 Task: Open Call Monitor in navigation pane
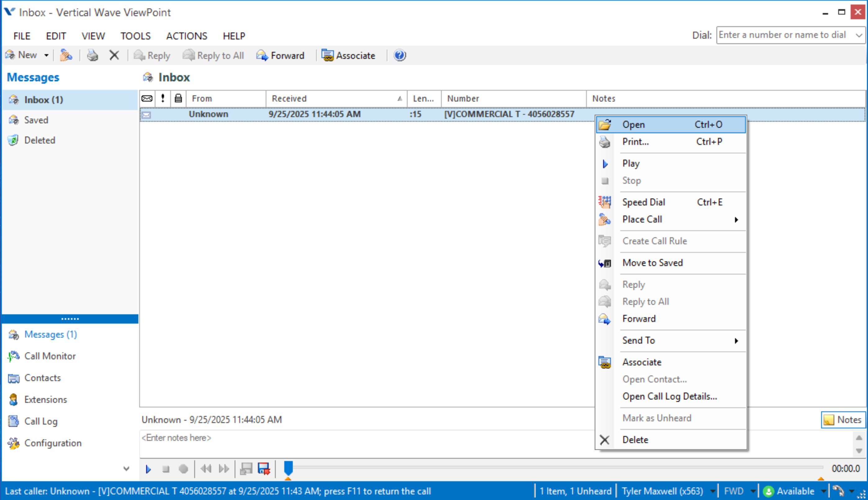click(50, 356)
